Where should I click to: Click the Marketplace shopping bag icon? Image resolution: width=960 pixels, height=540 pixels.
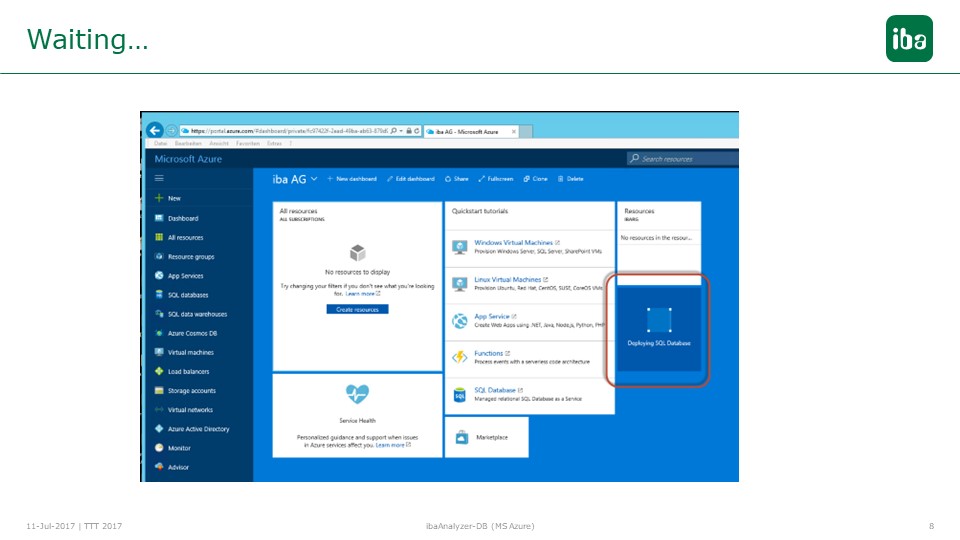[x=462, y=437]
